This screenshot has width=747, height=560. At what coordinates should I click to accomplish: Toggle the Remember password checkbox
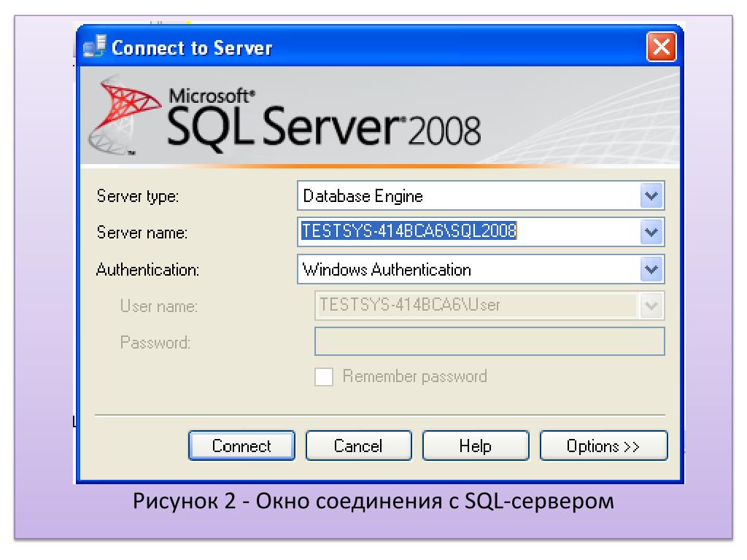[324, 377]
